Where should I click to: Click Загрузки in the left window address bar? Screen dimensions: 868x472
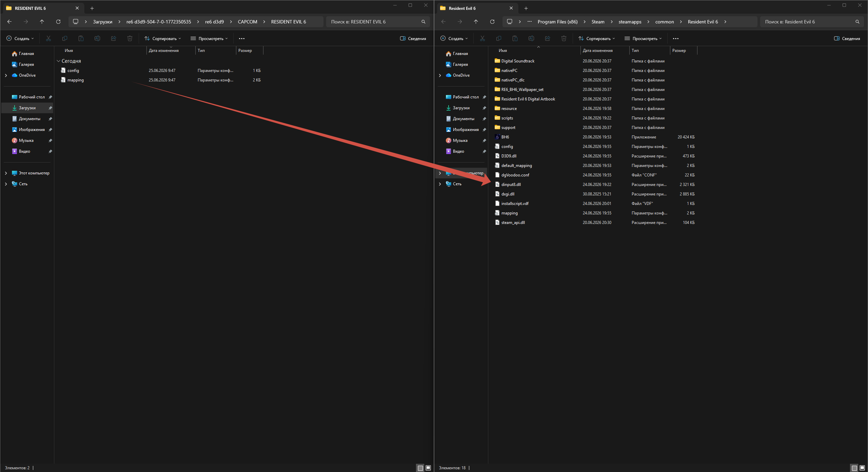[x=103, y=22]
